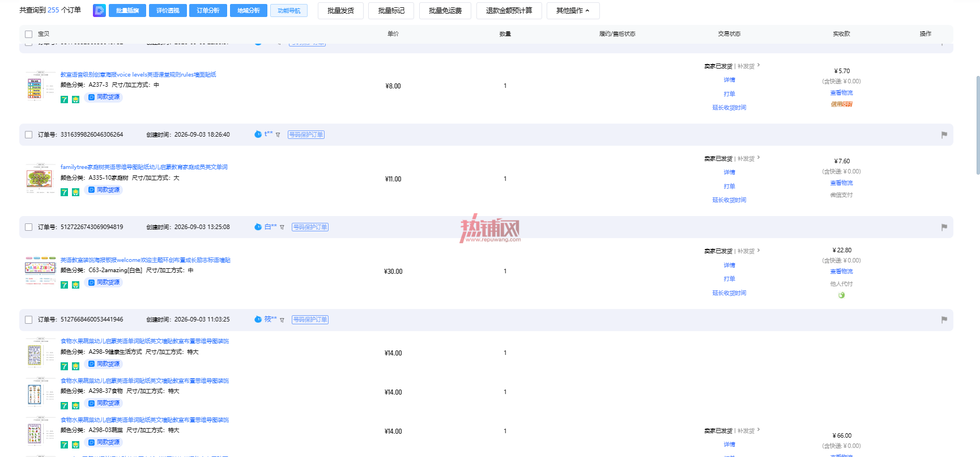Click the purple plugin logo icon beside order count
This screenshot has height=457, width=980.
pyautogui.click(x=99, y=10)
